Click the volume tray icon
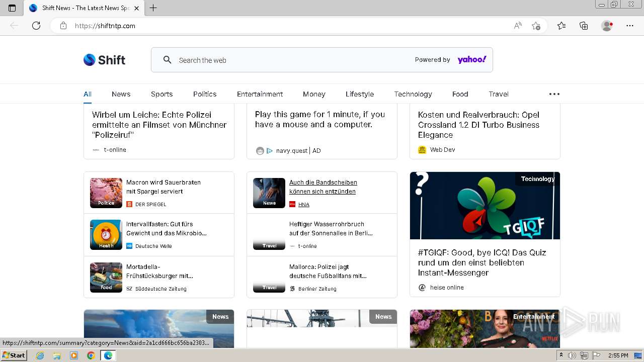This screenshot has width=644, height=362. 572,355
